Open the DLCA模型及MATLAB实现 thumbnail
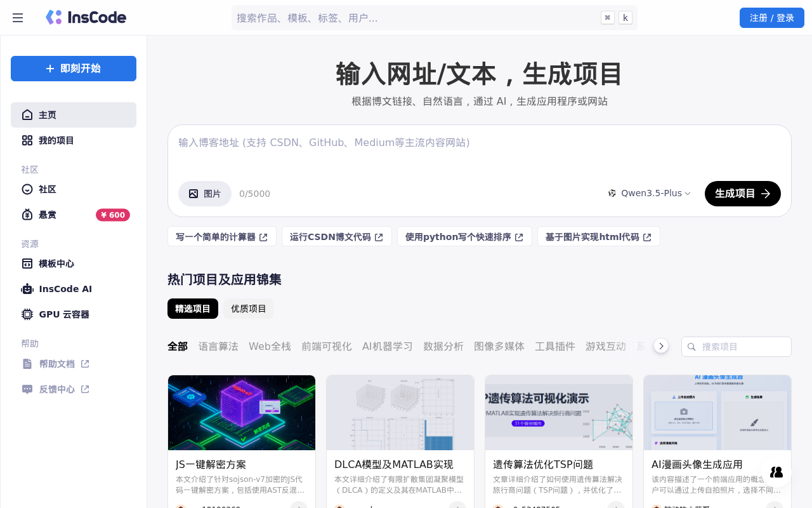Image resolution: width=812 pixels, height=508 pixels. click(x=400, y=413)
